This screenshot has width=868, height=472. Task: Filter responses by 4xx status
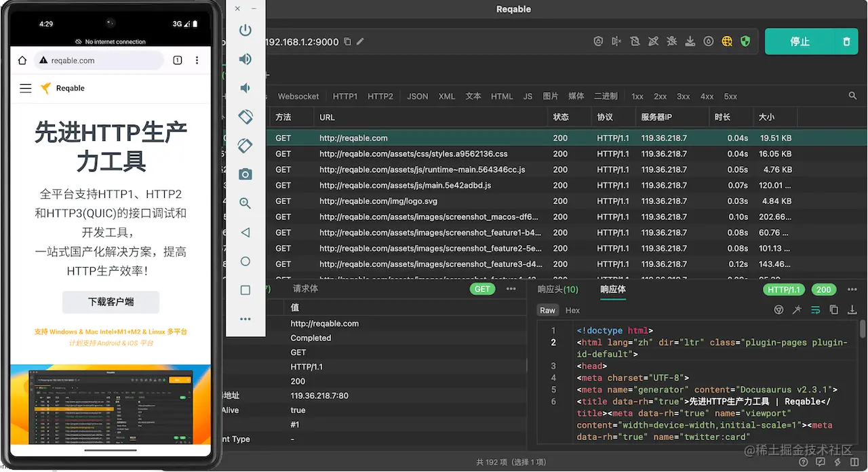coord(707,96)
